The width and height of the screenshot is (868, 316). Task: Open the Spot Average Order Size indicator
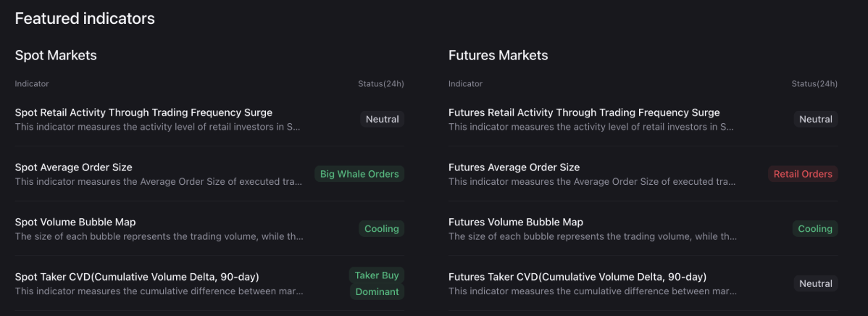point(73,167)
